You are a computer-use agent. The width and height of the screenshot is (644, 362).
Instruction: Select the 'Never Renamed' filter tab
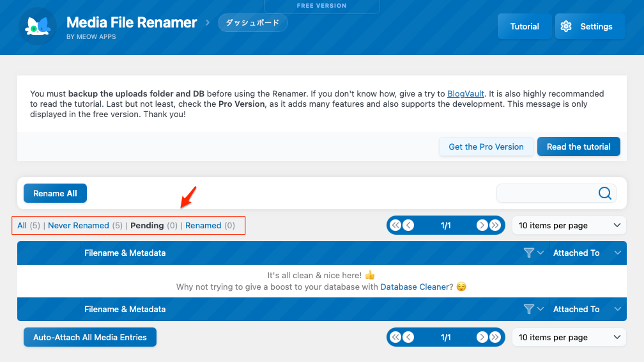[x=78, y=226]
